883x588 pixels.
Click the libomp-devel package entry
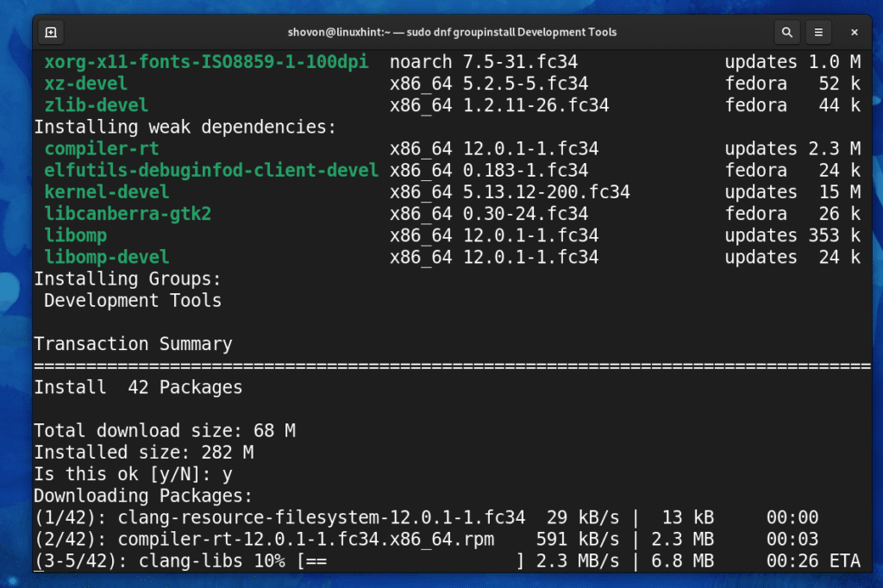click(106, 256)
